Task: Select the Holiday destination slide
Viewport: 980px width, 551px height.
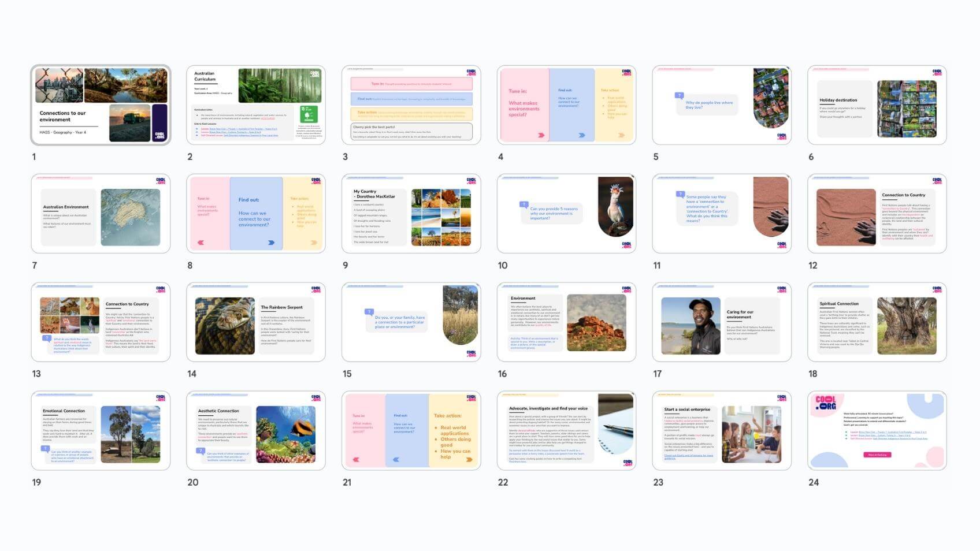Action: (877, 105)
